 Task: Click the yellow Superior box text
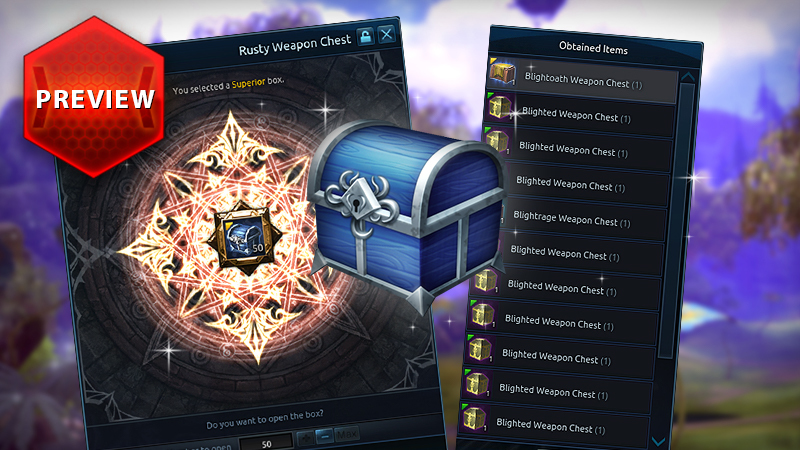[248, 83]
